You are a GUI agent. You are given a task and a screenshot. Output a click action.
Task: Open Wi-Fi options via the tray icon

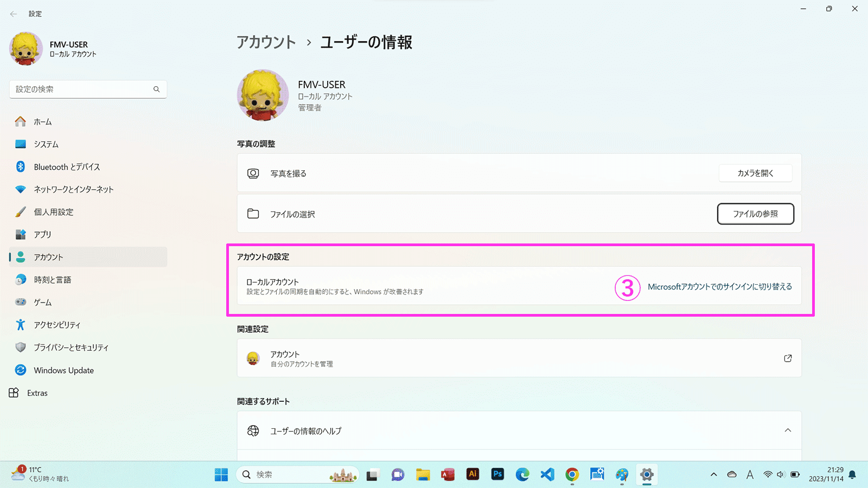click(768, 474)
